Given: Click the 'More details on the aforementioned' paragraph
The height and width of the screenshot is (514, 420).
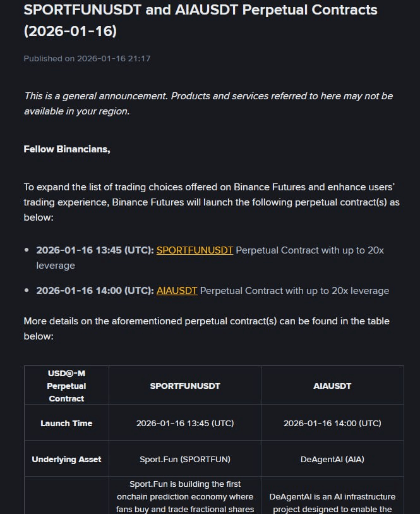Looking at the screenshot, I should (207, 328).
